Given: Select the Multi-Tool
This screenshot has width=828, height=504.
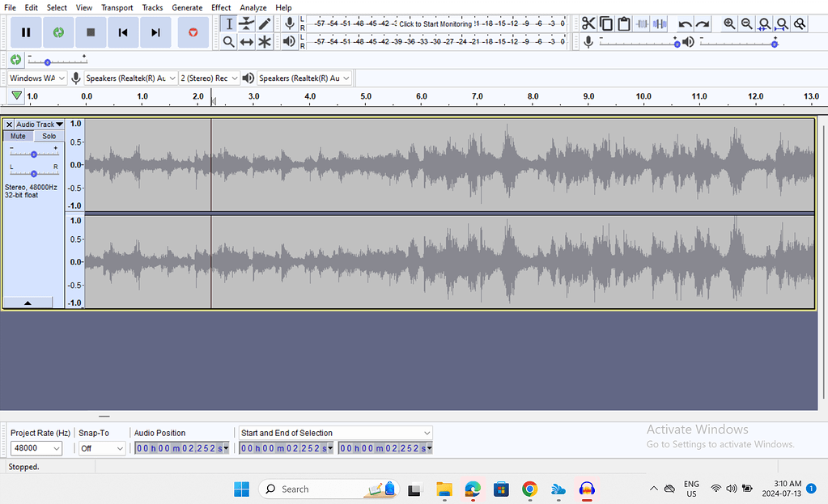Looking at the screenshot, I should (265, 41).
